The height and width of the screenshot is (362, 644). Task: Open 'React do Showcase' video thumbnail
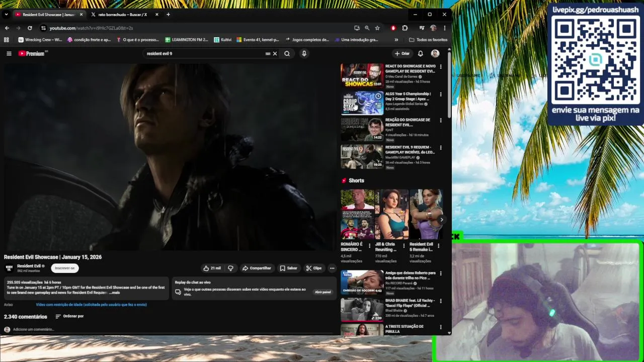(362, 75)
